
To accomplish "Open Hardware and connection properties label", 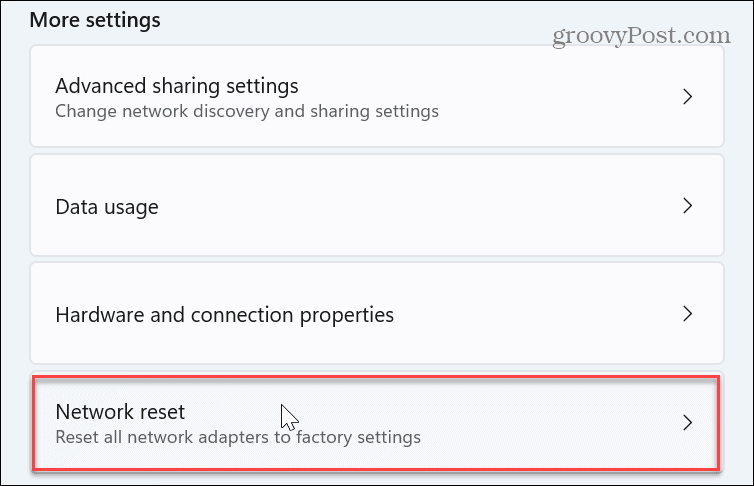I will (x=224, y=315).
